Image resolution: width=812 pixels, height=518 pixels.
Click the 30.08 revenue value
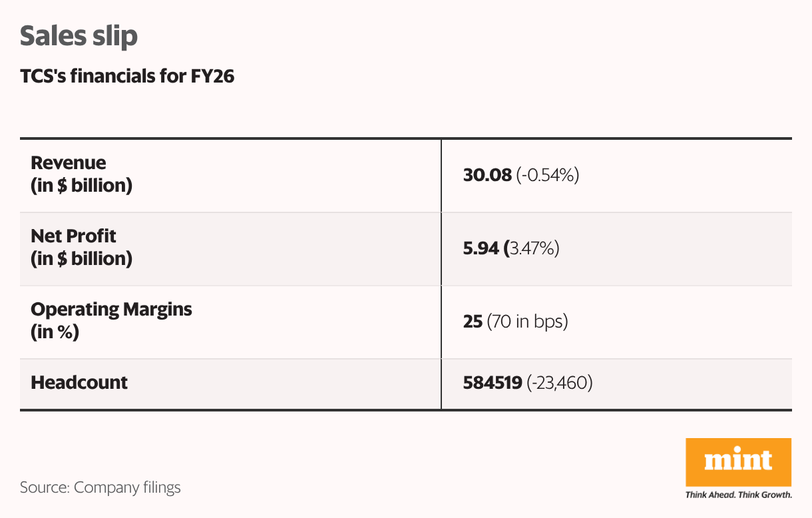pos(487,176)
